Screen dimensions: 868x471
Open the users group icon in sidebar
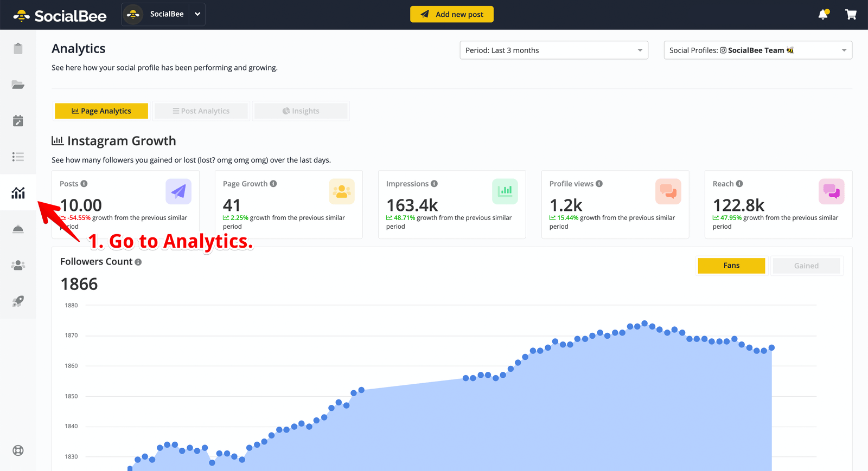click(18, 265)
